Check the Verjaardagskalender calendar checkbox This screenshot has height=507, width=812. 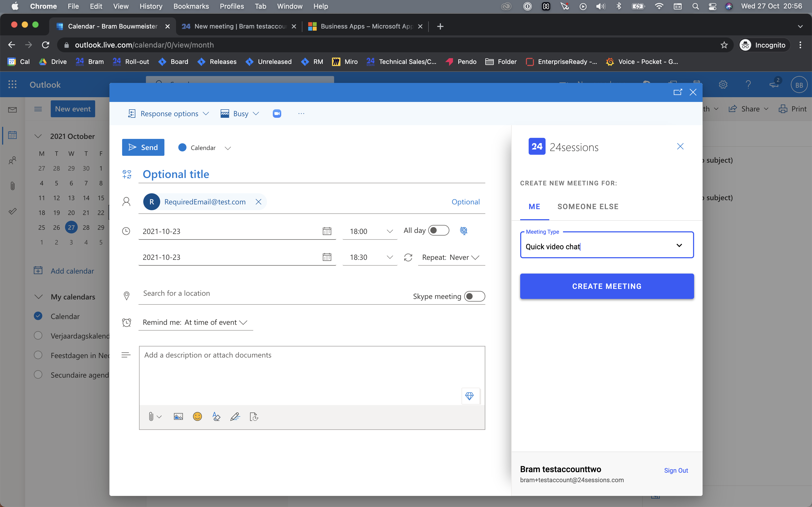click(x=38, y=336)
